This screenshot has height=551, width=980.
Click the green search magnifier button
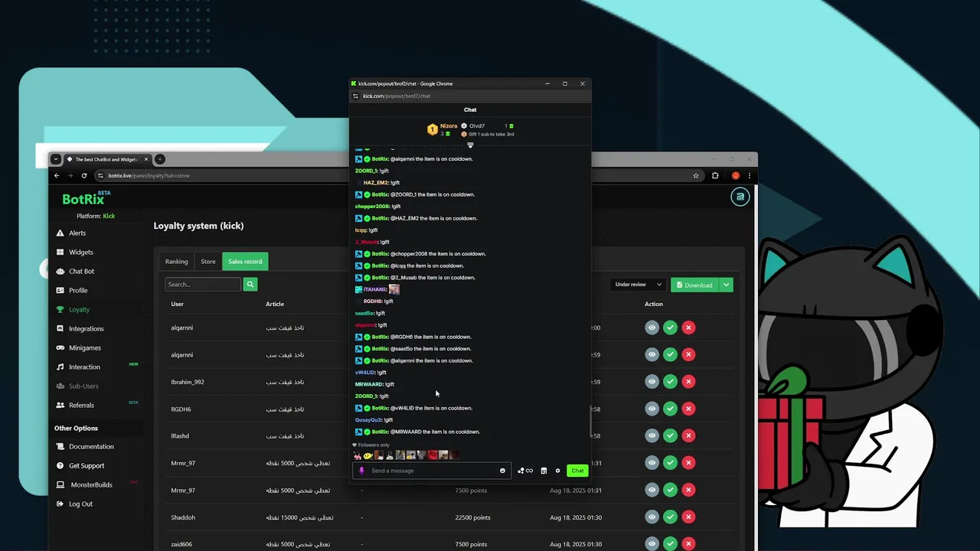(250, 284)
